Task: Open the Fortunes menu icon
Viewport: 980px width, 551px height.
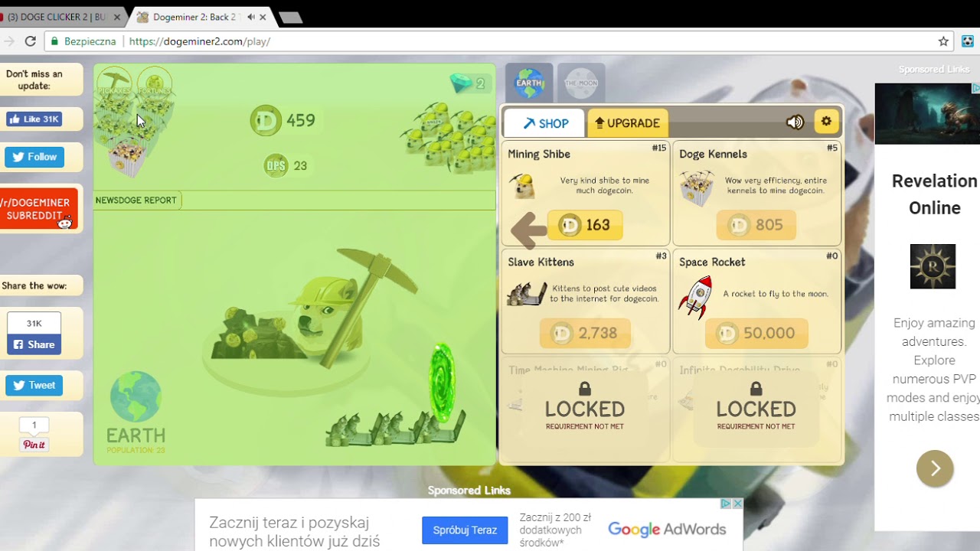Action: (x=155, y=83)
